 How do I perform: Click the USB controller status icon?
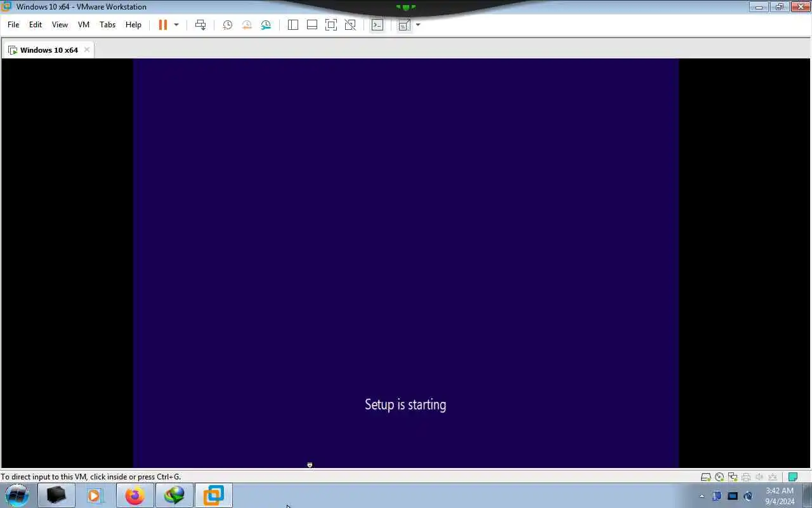pos(773,477)
